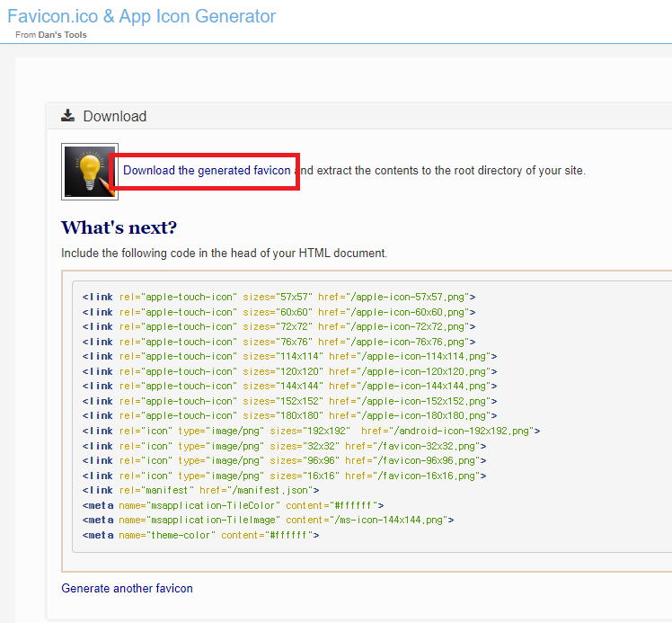
Task: Select the apple-icon-180x180.png code line
Action: (289, 415)
